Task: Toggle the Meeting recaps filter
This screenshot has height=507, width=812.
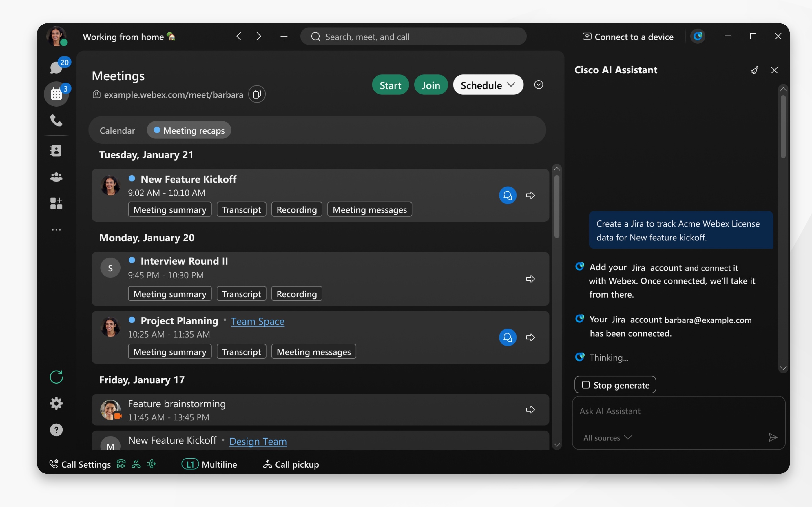Action: click(x=189, y=130)
